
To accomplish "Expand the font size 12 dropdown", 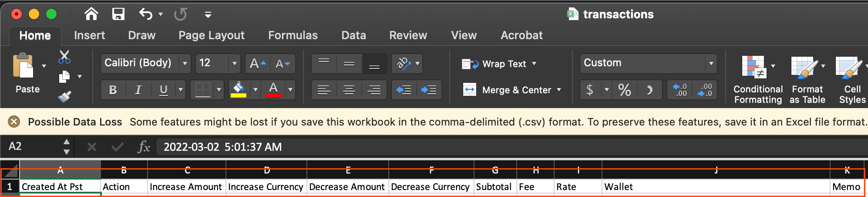I will [x=234, y=64].
